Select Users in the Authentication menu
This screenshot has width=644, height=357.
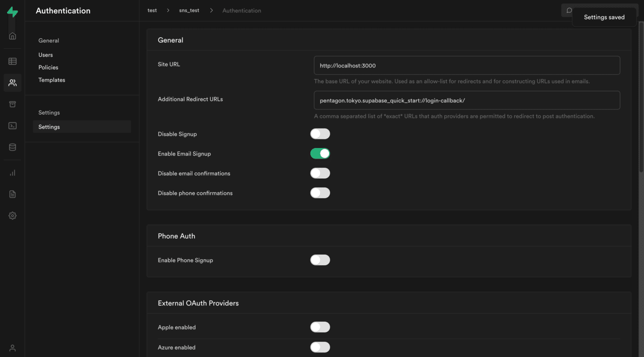tap(46, 55)
